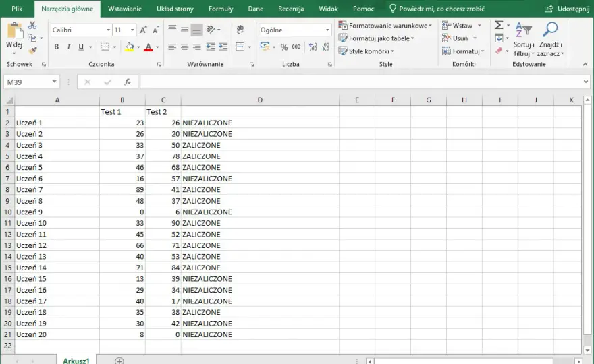Select the Arkusz1 sheet tab
The height and width of the screenshot is (364, 594).
pyautogui.click(x=76, y=360)
